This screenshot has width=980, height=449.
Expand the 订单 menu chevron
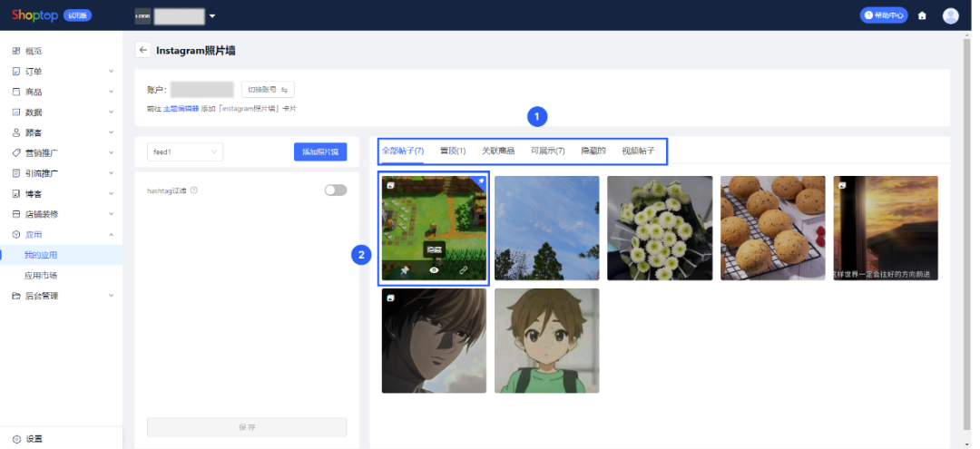[112, 71]
